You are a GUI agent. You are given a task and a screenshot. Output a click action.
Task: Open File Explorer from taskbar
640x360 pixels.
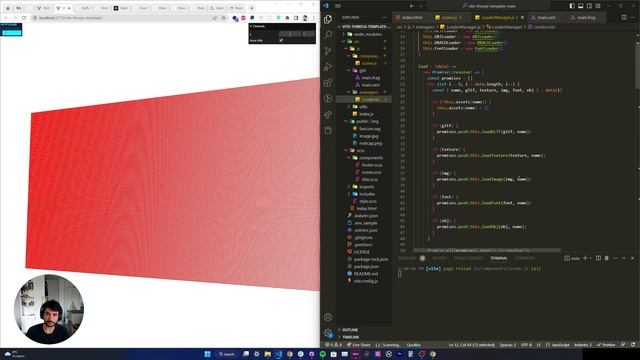tap(267, 354)
